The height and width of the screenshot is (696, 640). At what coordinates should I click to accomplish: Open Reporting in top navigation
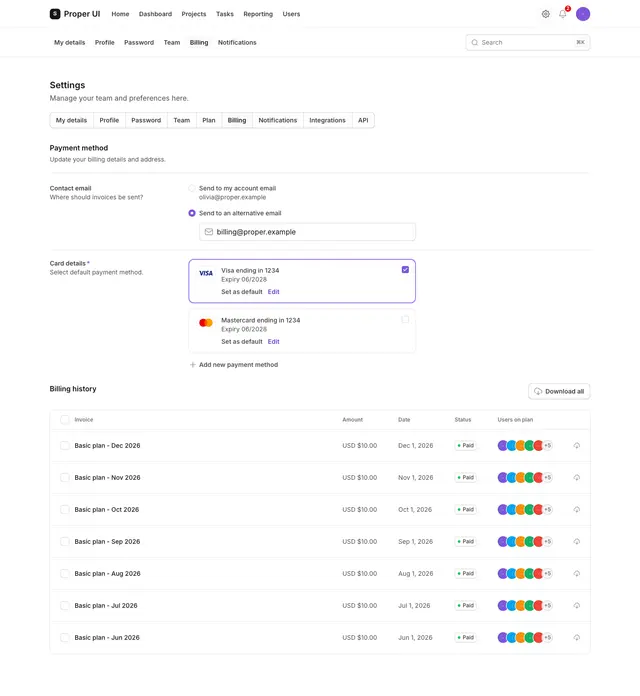click(258, 14)
